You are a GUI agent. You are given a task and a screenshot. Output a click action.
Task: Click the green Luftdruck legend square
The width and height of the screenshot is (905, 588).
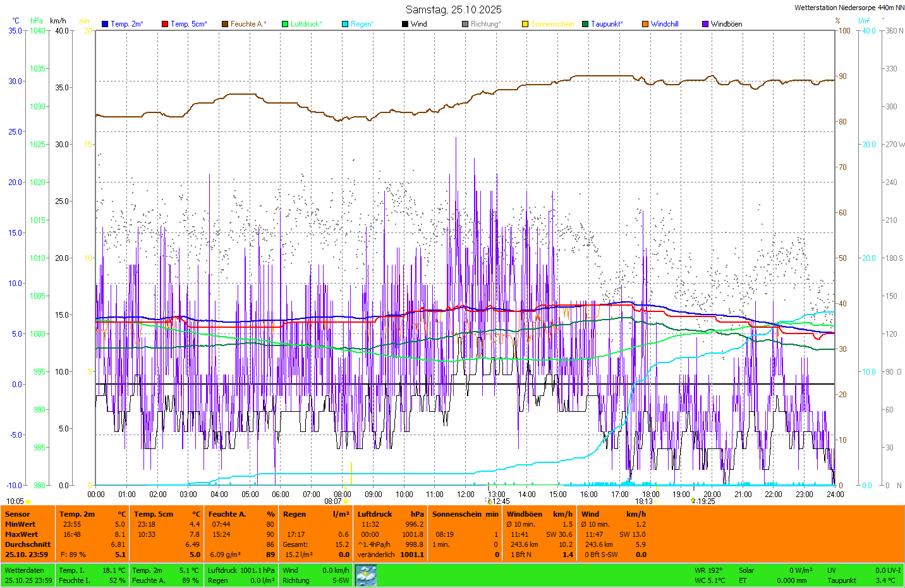(x=285, y=24)
